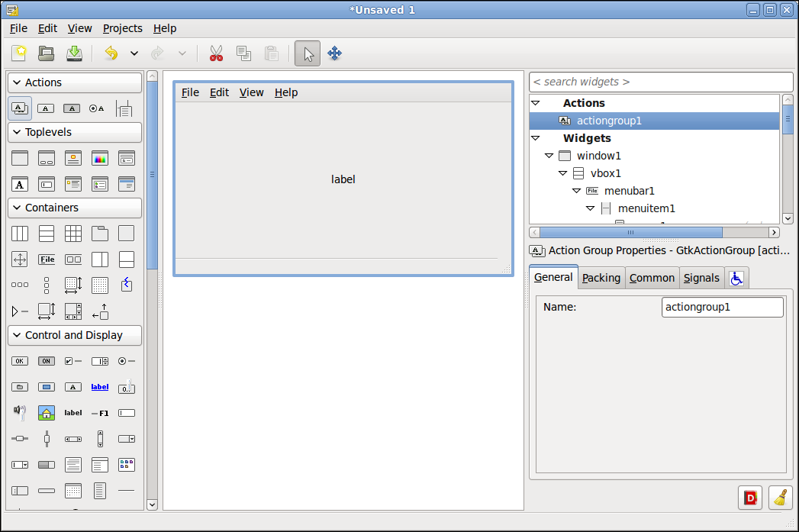Cut selection with the scissors icon
This screenshot has height=532, width=799.
point(216,53)
